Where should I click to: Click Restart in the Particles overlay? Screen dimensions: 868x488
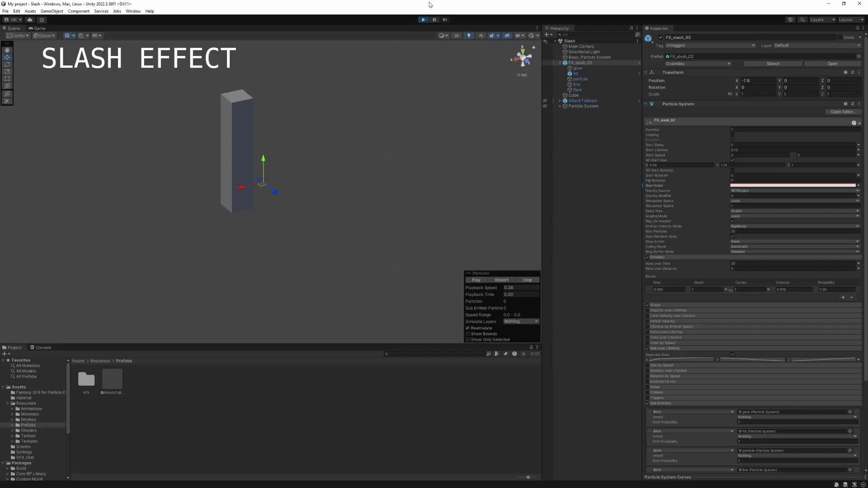[x=502, y=280]
